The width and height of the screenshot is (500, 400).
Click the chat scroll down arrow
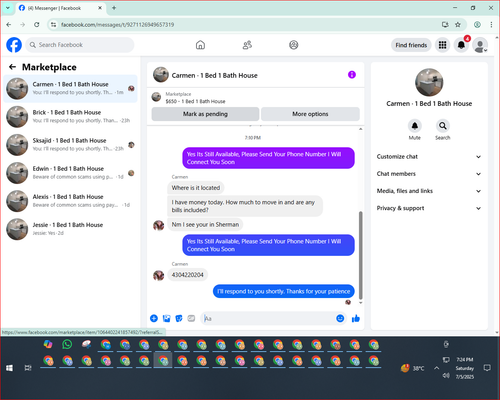point(360,303)
